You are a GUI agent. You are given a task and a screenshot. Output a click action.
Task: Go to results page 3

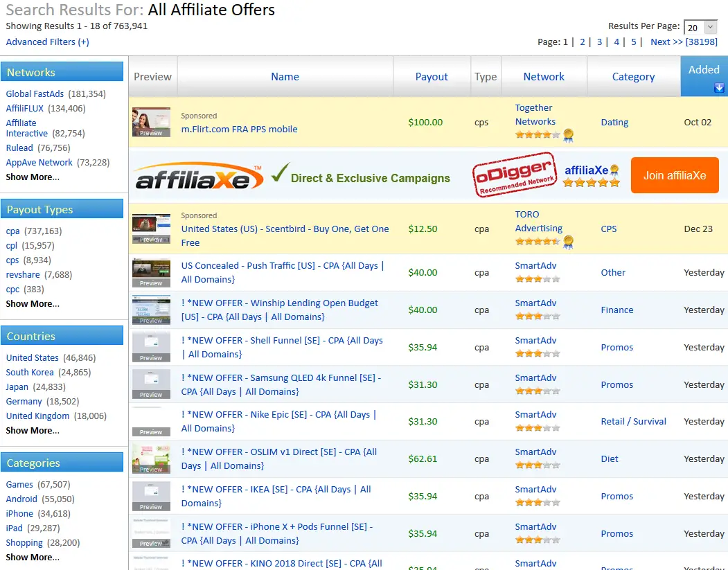click(599, 42)
